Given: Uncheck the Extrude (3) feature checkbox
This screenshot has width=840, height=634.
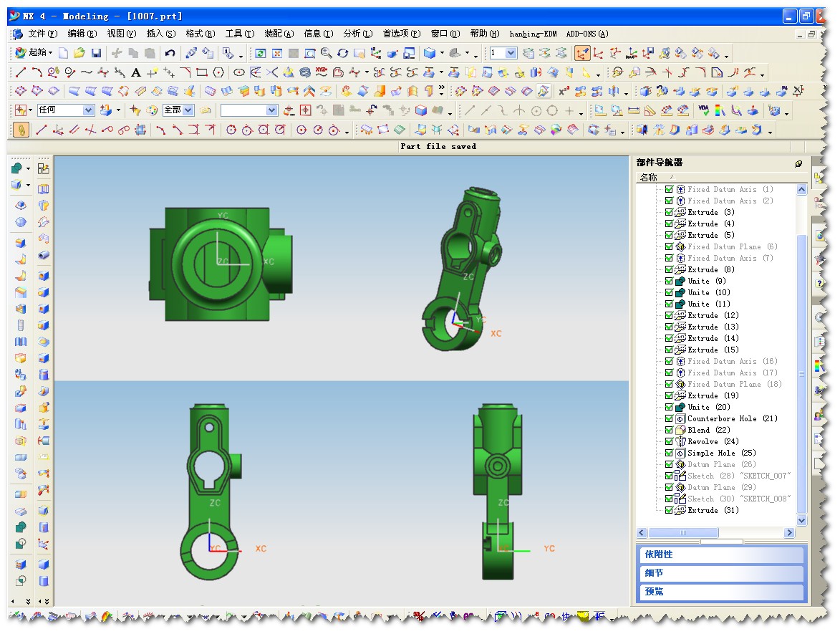Looking at the screenshot, I should [669, 212].
